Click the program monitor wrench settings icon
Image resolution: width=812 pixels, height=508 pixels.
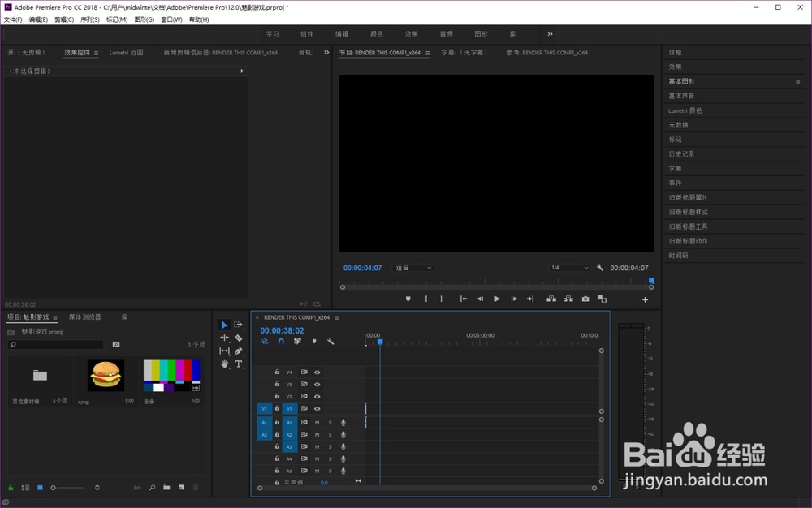600,268
